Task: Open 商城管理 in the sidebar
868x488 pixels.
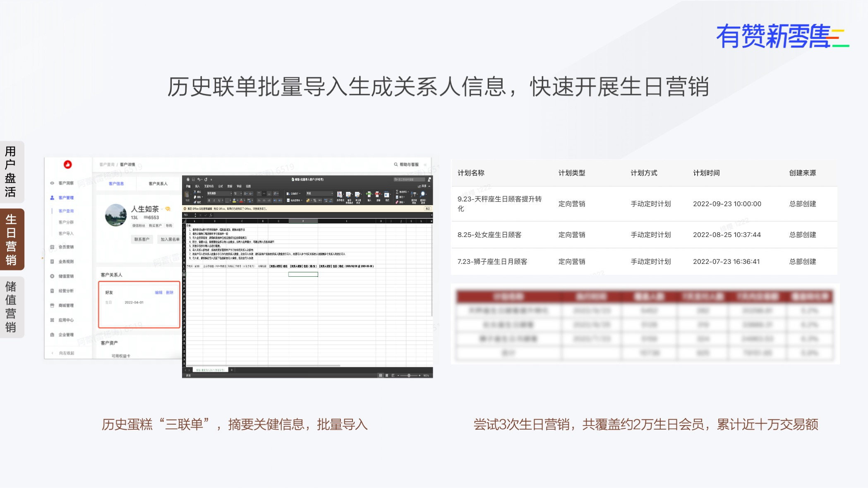Action: click(62, 305)
